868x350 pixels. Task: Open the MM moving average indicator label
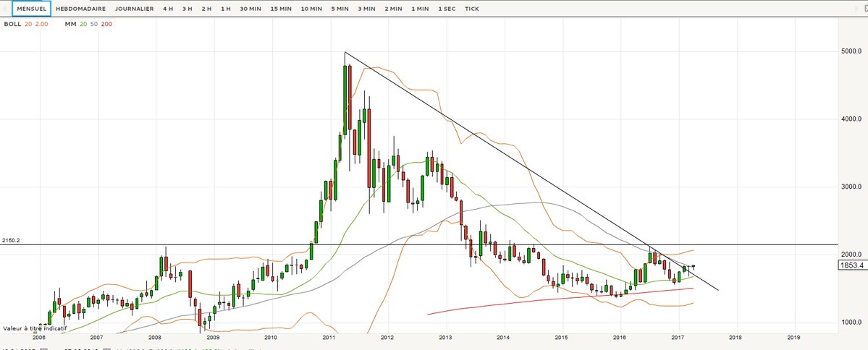[x=70, y=25]
